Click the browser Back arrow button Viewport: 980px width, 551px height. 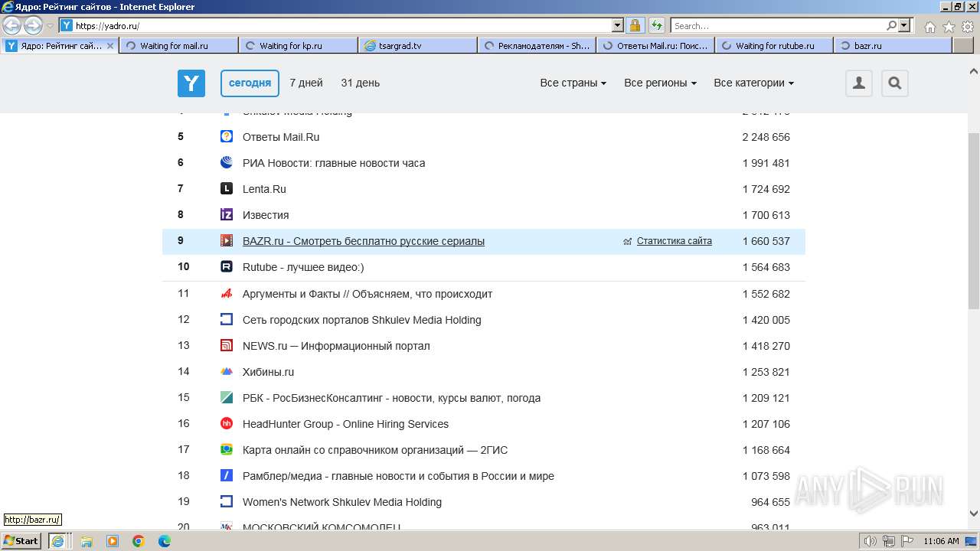tap(12, 26)
